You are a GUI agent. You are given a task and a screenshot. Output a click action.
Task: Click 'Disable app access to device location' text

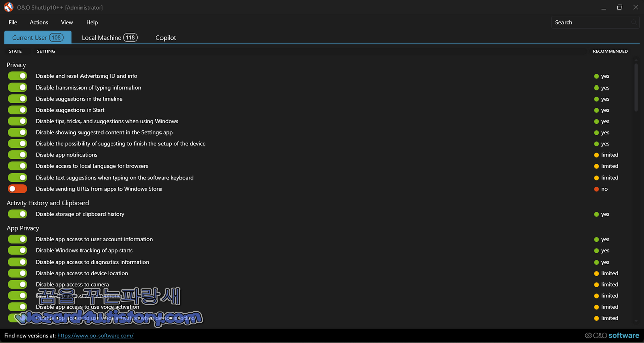(82, 273)
